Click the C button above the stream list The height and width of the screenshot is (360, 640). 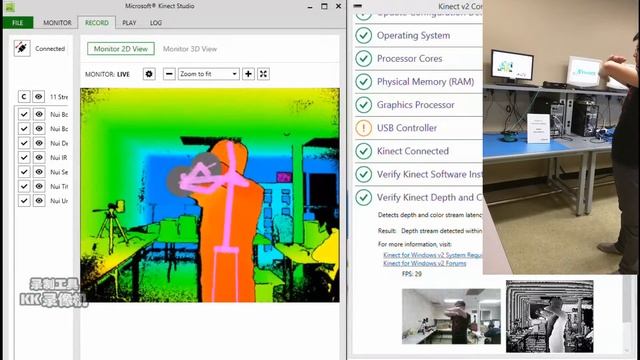[x=24, y=97]
